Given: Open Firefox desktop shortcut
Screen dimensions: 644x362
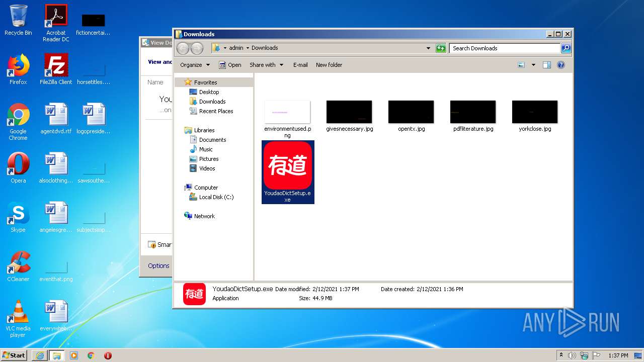Looking at the screenshot, I should [18, 69].
